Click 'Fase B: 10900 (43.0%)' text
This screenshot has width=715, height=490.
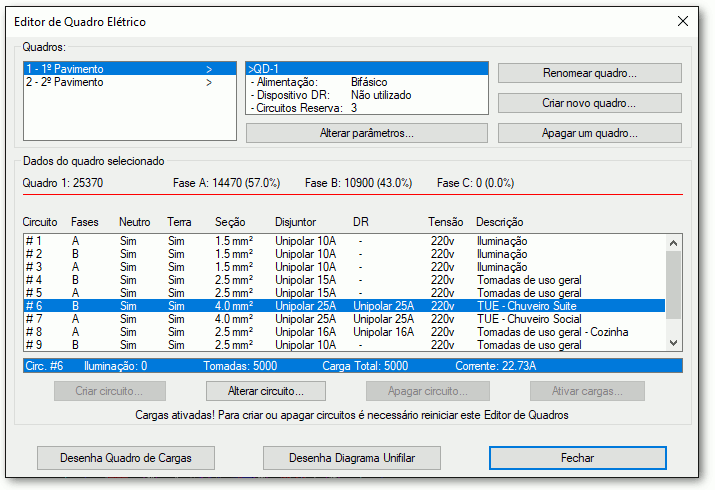tap(358, 183)
